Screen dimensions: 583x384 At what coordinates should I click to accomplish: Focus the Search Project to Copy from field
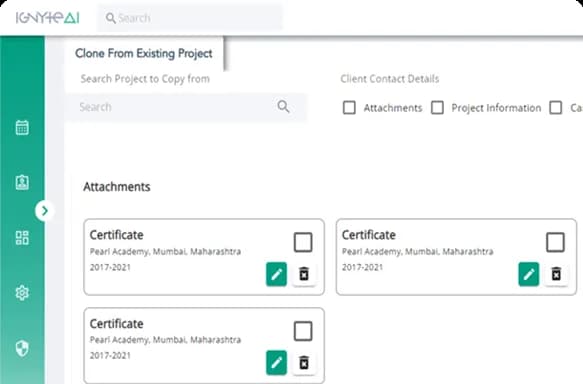(186, 107)
